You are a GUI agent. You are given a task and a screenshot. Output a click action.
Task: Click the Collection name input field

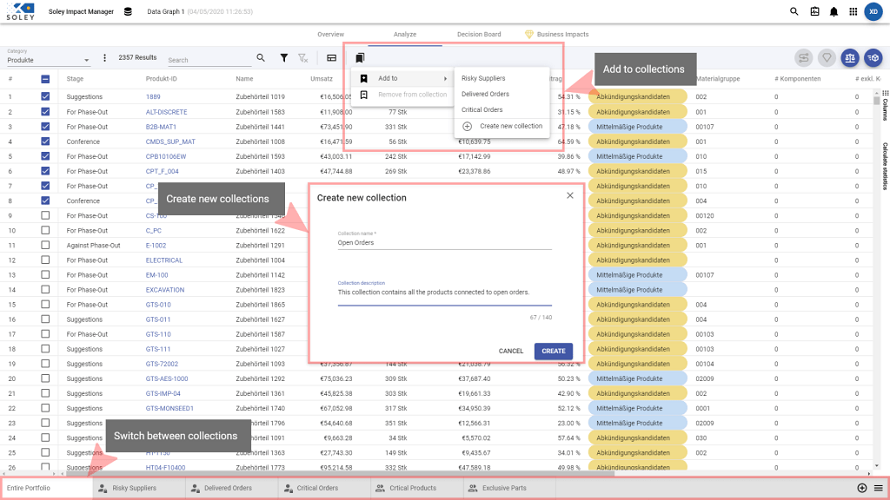[x=444, y=242]
